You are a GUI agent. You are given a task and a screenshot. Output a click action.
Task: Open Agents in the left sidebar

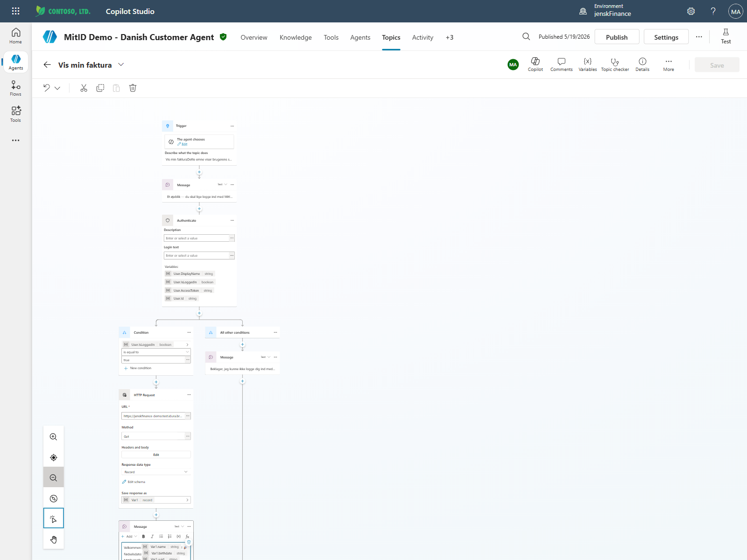pyautogui.click(x=15, y=62)
